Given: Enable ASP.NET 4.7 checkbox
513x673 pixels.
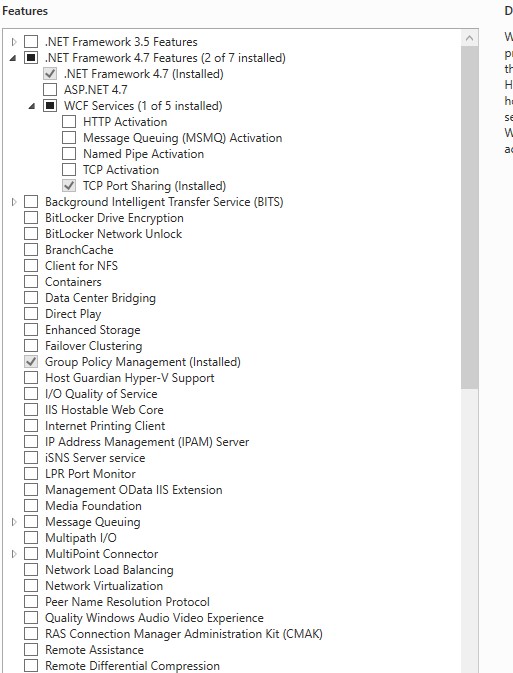Looking at the screenshot, I should 50,90.
